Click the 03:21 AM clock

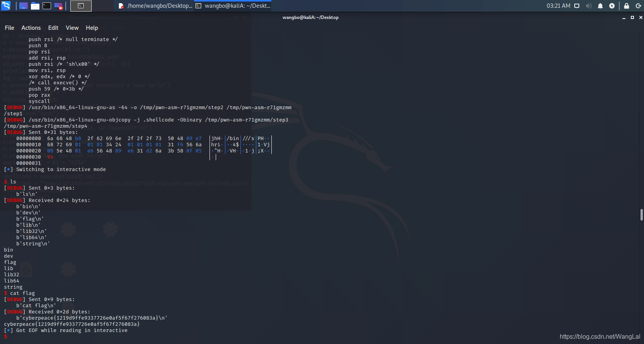click(x=558, y=6)
